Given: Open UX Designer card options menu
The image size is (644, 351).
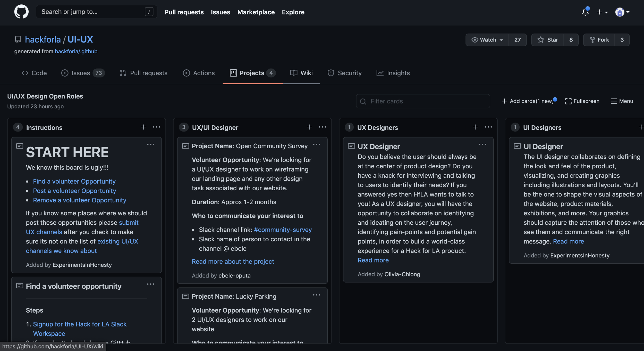Looking at the screenshot, I should (x=482, y=144).
